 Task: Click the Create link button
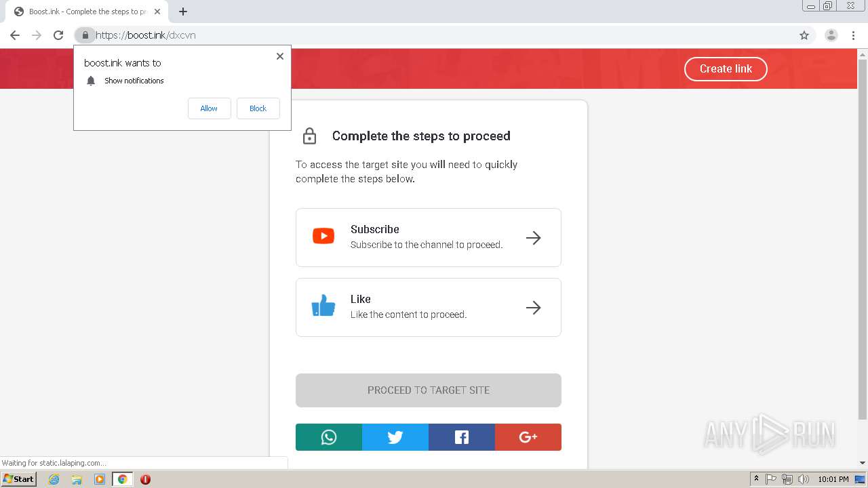[x=726, y=68]
